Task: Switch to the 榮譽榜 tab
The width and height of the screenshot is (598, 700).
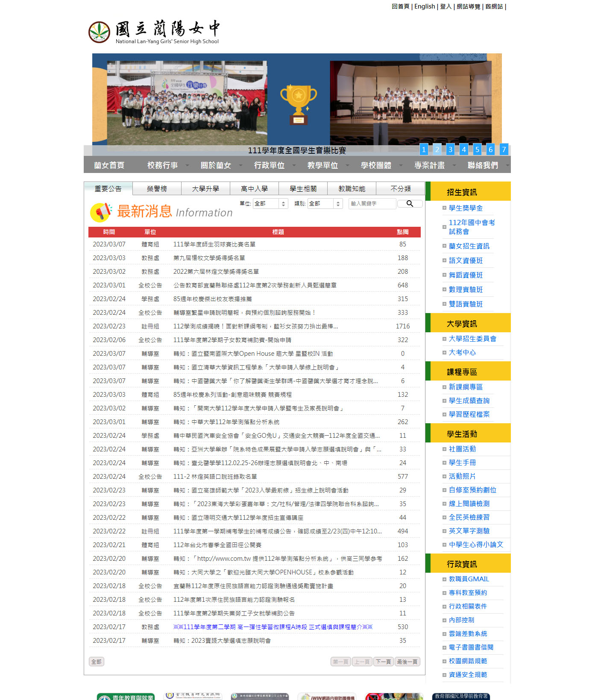Action: [157, 189]
